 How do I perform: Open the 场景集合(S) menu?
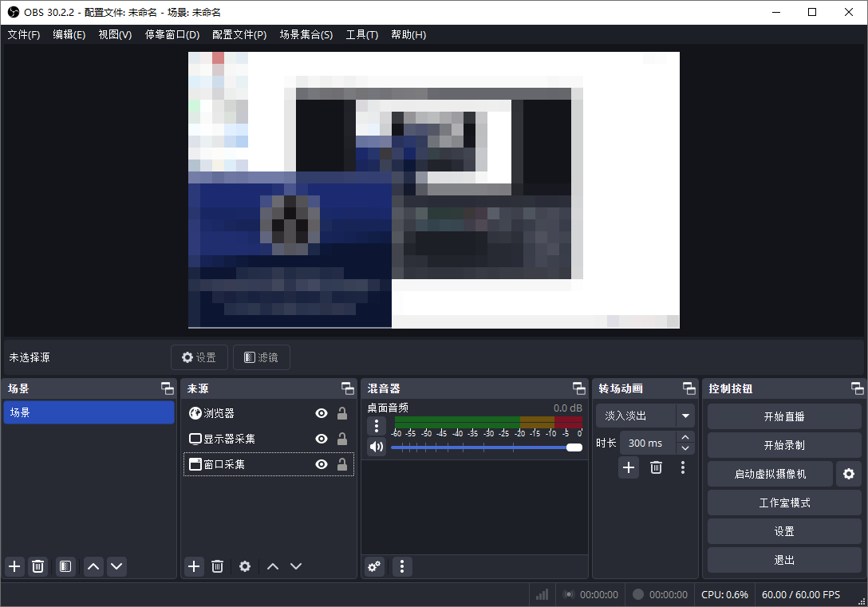pyautogui.click(x=306, y=34)
